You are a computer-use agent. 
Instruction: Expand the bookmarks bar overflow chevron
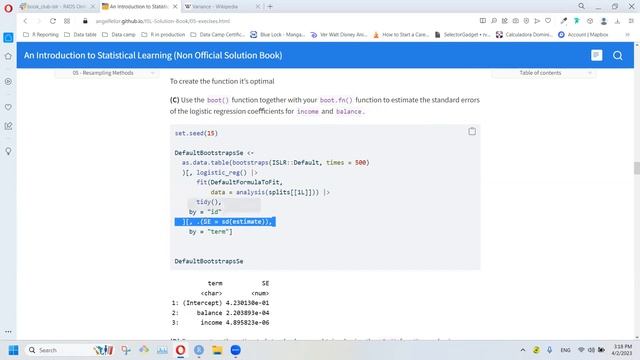point(627,35)
